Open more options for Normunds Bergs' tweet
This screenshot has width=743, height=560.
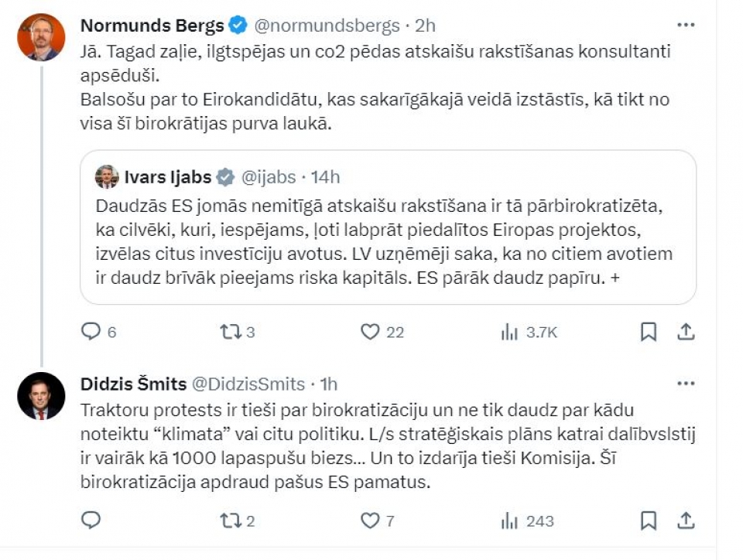[x=686, y=25]
